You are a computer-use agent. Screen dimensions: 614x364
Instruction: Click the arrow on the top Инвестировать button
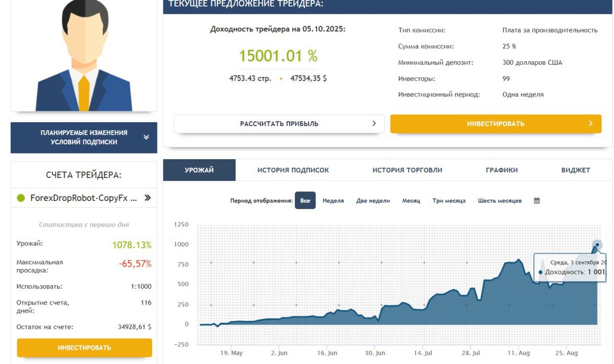click(591, 123)
